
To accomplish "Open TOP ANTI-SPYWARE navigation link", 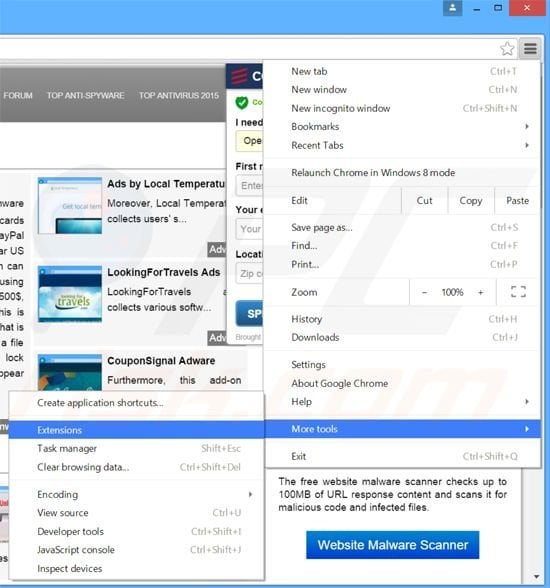I will click(85, 95).
